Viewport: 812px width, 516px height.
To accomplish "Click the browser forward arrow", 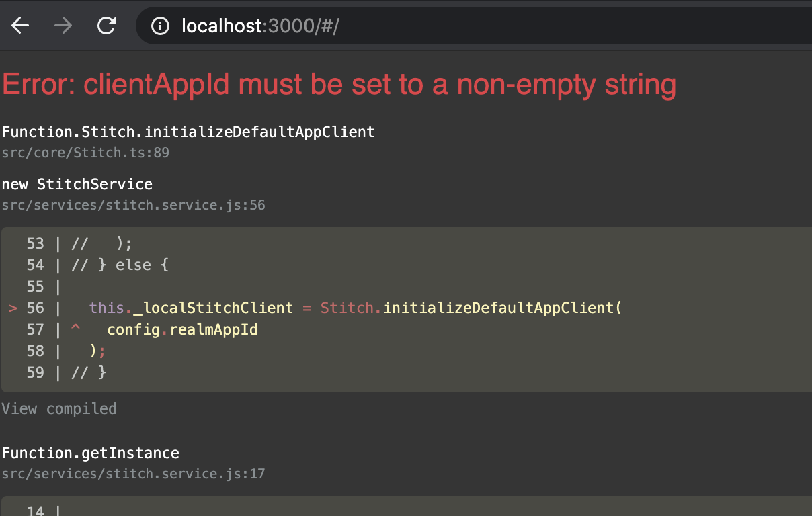I will click(x=64, y=26).
